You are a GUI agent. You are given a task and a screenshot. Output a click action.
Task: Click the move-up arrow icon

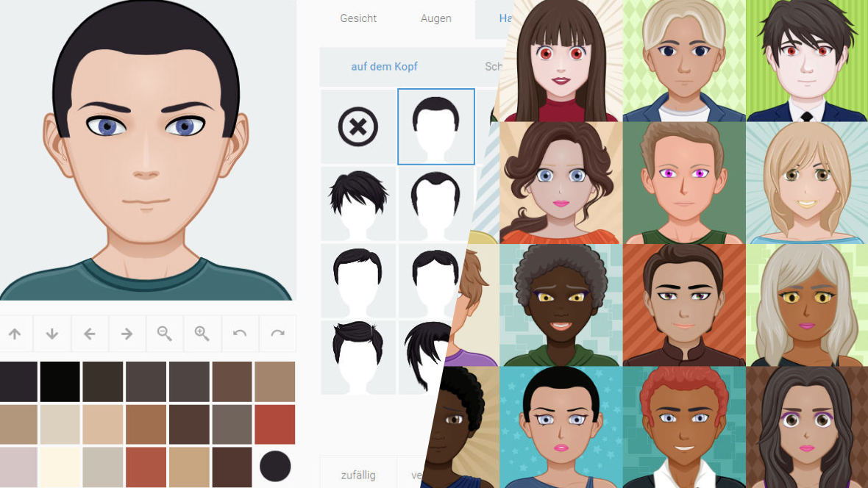[15, 333]
